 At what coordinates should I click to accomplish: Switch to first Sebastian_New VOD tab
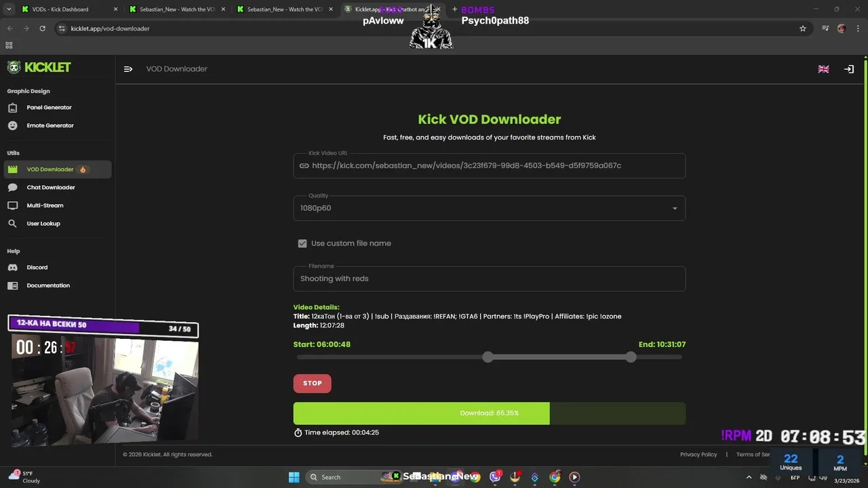(x=176, y=9)
